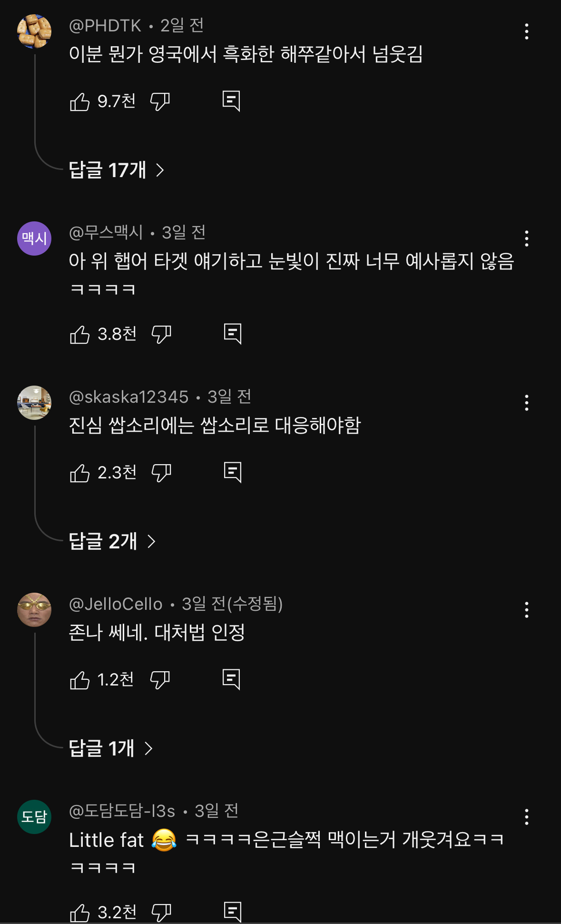The width and height of the screenshot is (561, 924).
Task: Like the @무스맥시 comment with 3.8천 likes
Action: (79, 334)
